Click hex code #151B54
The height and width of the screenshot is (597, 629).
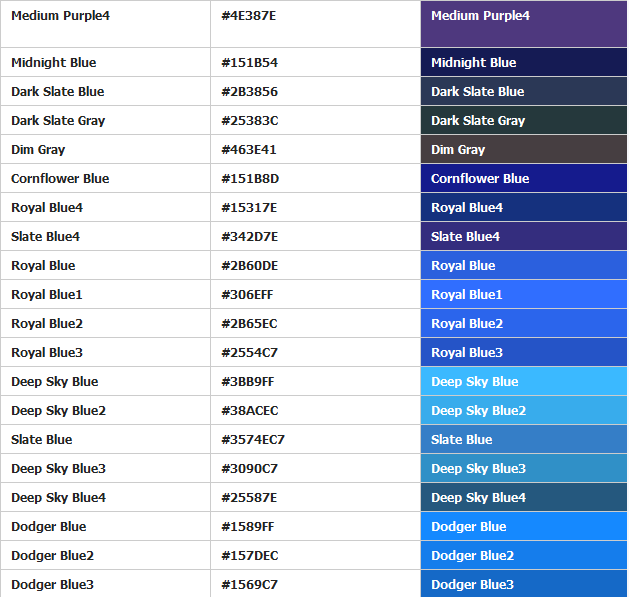pos(249,62)
